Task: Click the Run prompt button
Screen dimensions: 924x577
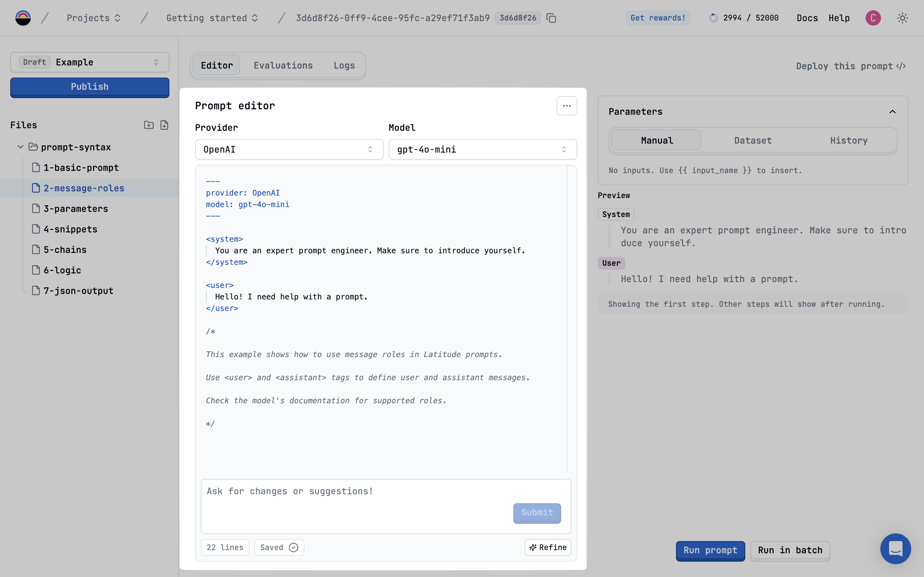Action: click(x=710, y=550)
